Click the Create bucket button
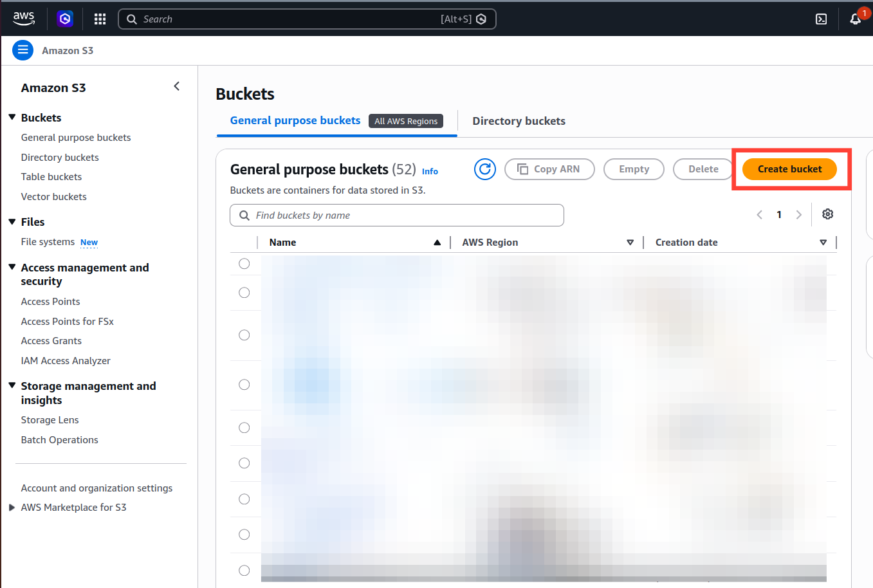The height and width of the screenshot is (588, 873). 789,169
